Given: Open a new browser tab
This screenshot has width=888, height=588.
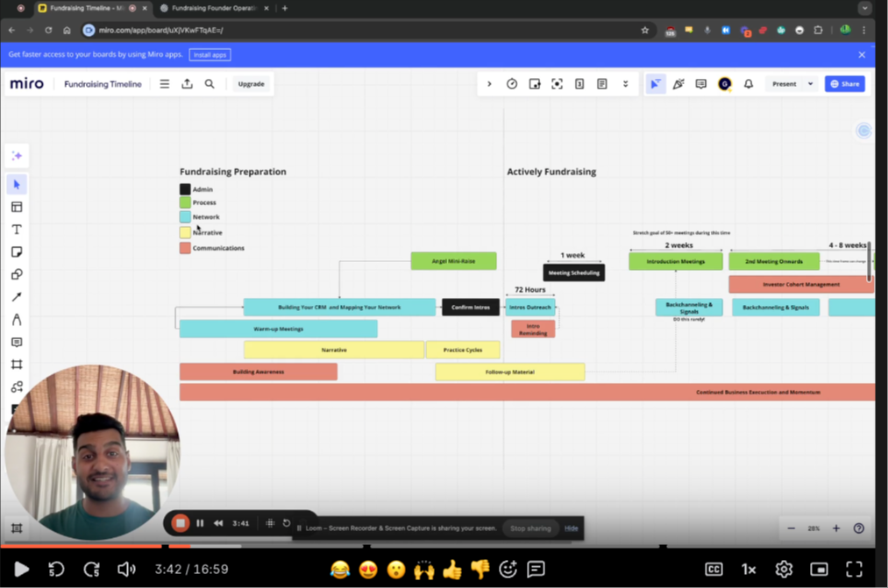Looking at the screenshot, I should [285, 8].
